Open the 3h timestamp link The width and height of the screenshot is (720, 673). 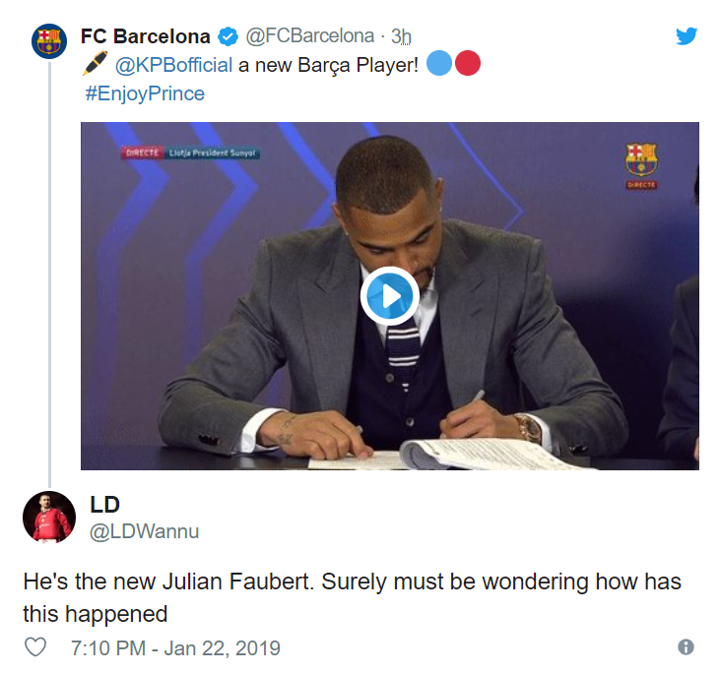point(401,37)
